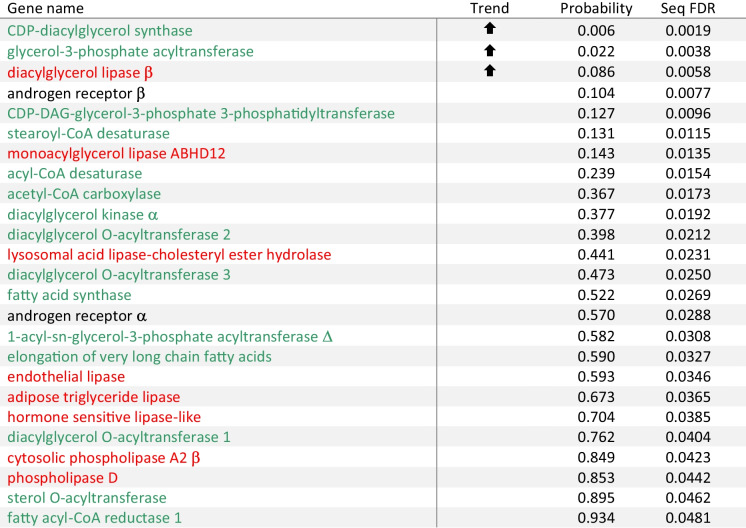Screen dimensions: 746x528
Task: Click the Trend arrow for diacylglycerol lipase β
Action: 490,71
